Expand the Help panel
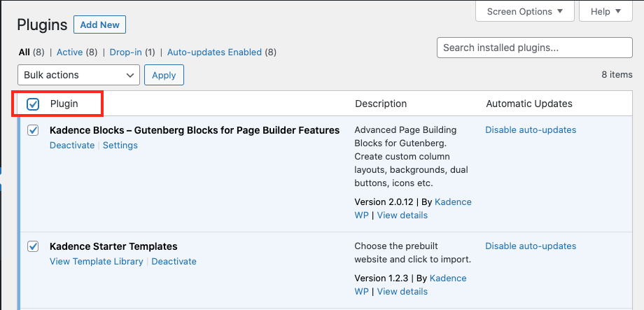The width and height of the screenshot is (644, 310). coord(605,11)
